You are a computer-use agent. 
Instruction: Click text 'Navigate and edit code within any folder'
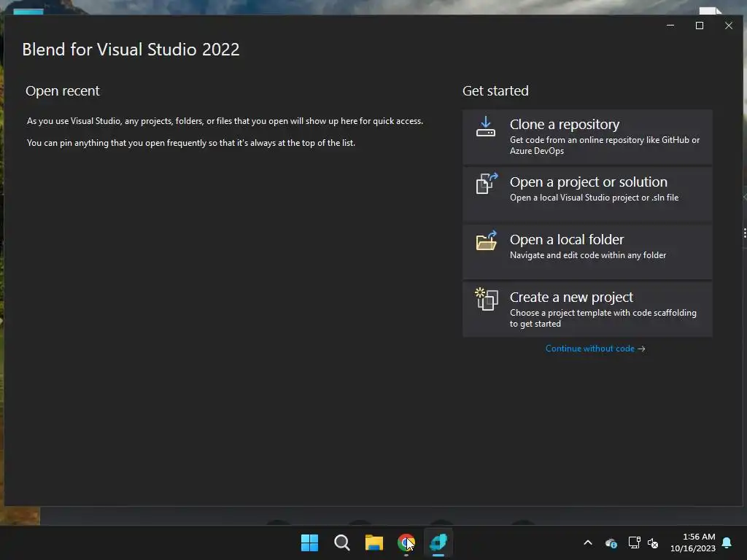click(588, 255)
